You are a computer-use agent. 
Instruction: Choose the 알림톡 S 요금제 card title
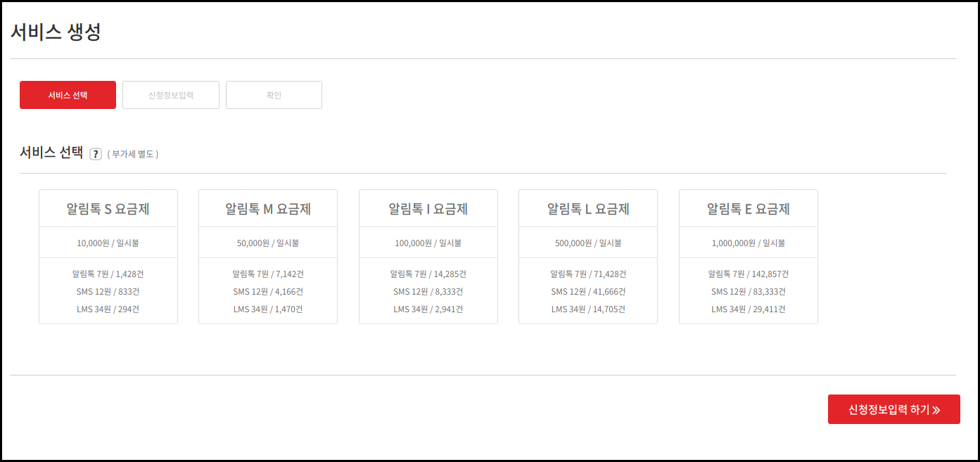[x=108, y=209]
